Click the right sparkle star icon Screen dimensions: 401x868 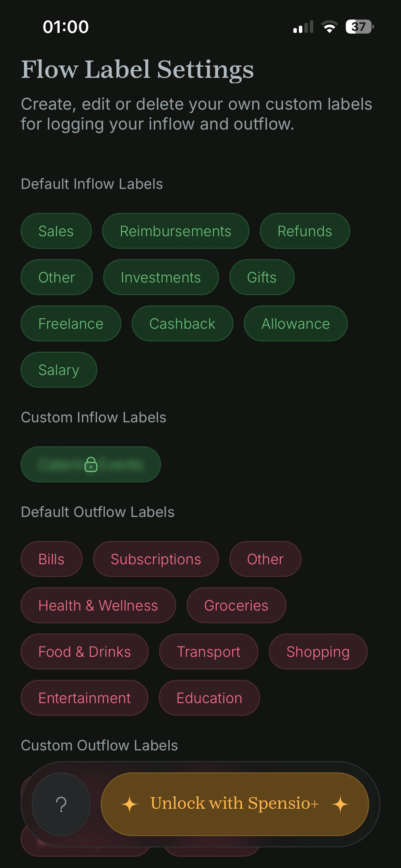pos(340,804)
